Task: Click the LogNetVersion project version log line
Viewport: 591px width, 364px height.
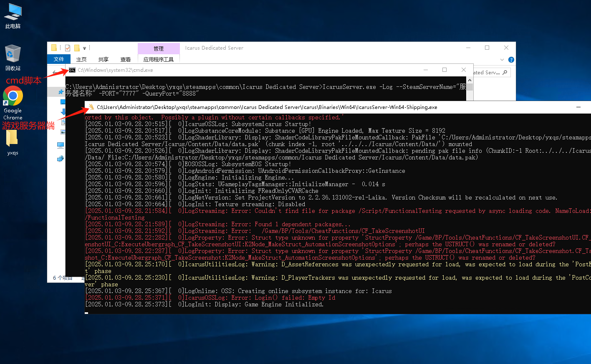Action: click(x=321, y=197)
